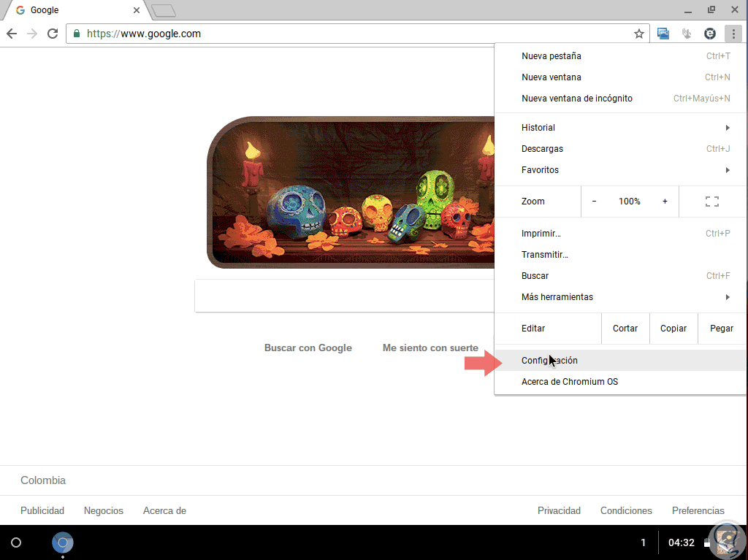Open the blue image extension icon
This screenshot has height=560, width=748.
click(663, 34)
